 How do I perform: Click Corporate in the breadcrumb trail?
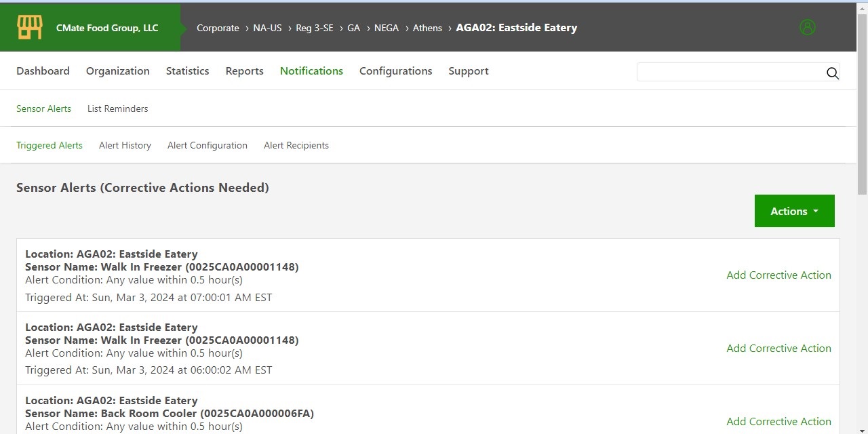coord(218,28)
